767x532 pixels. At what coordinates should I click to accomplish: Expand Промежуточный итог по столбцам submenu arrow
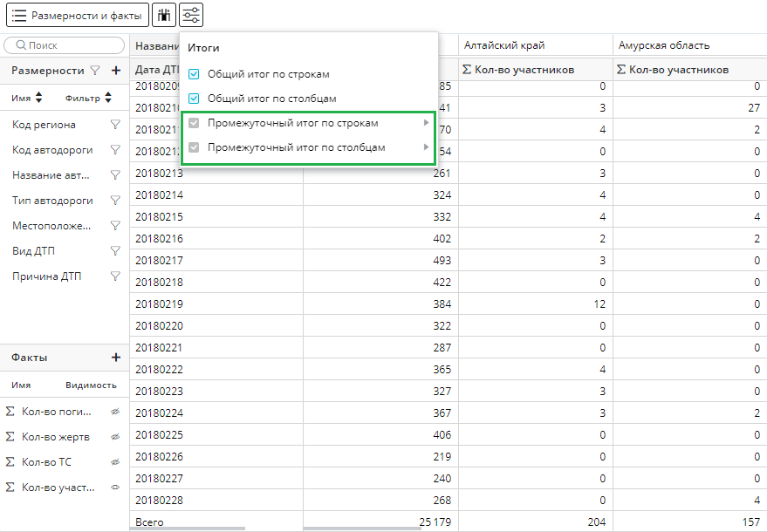pyautogui.click(x=427, y=147)
